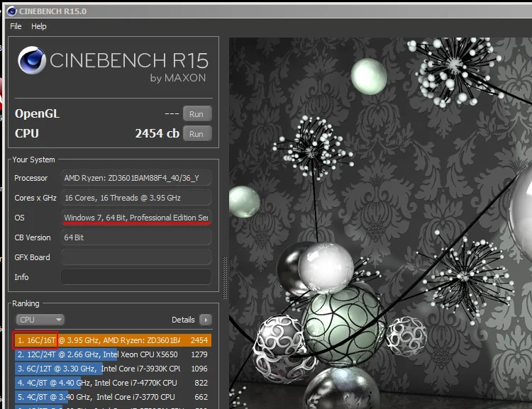This screenshot has width=532, height=409.
Task: Select ranking row Intel Core i7-3770
Action: (113, 397)
